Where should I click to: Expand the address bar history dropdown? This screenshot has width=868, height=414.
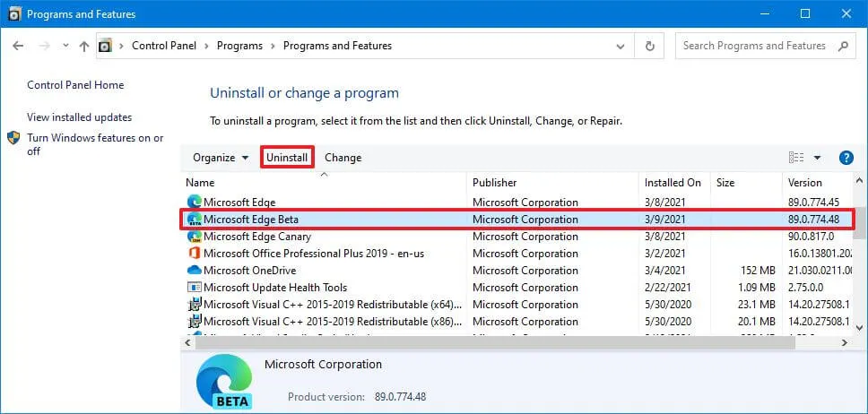621,46
